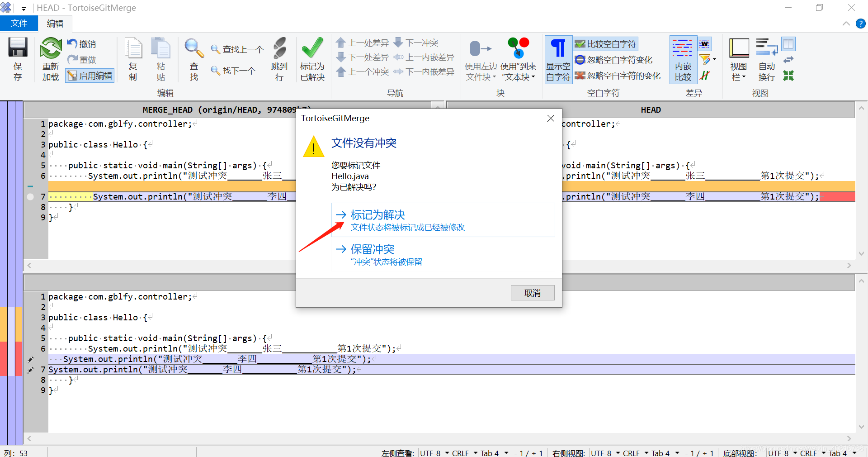Copy the selection with the 复制 icon
The width and height of the screenshot is (868, 457).
point(133,59)
